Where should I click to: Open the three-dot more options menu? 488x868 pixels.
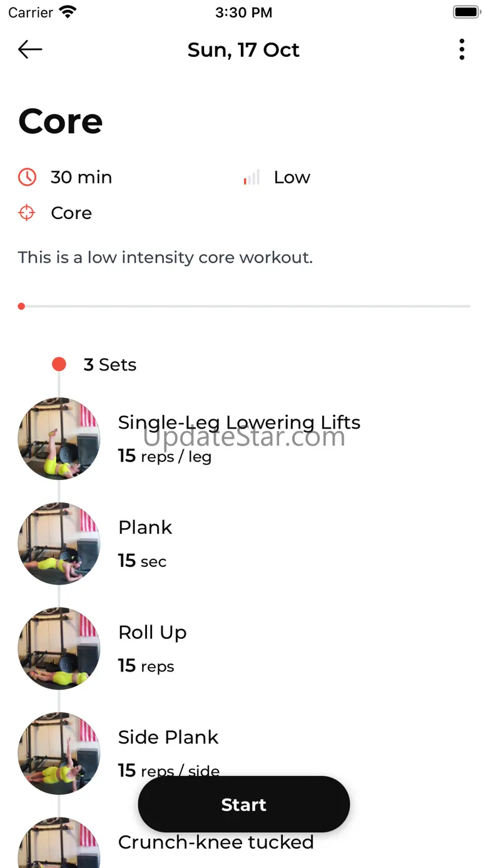click(x=462, y=49)
